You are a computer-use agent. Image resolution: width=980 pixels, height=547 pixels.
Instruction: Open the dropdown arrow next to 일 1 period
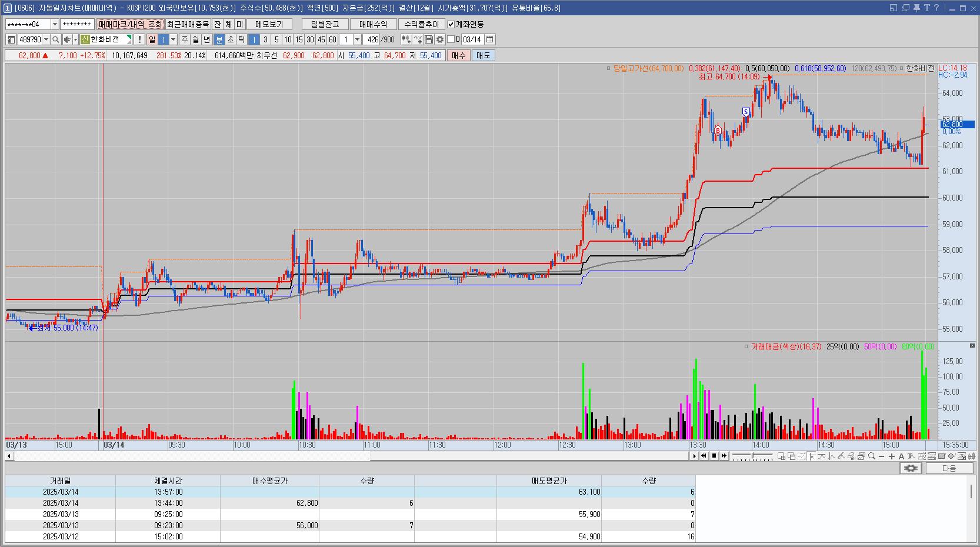point(173,39)
